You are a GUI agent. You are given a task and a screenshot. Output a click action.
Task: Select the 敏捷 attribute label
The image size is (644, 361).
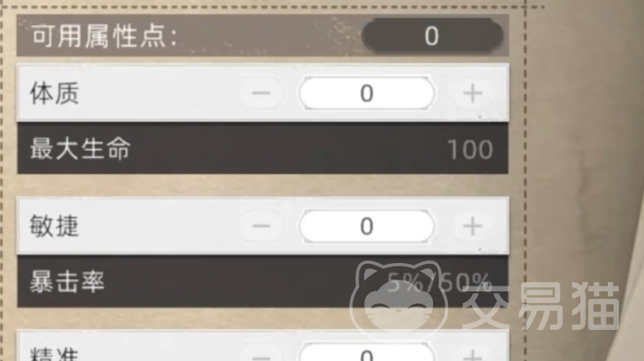tap(54, 226)
